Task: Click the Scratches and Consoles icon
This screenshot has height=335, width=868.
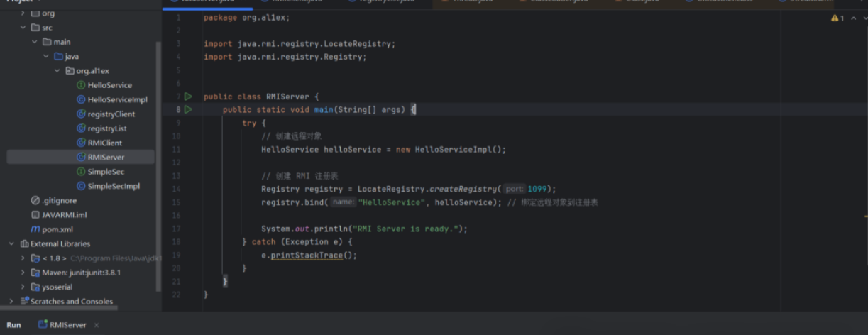Action: (x=24, y=302)
